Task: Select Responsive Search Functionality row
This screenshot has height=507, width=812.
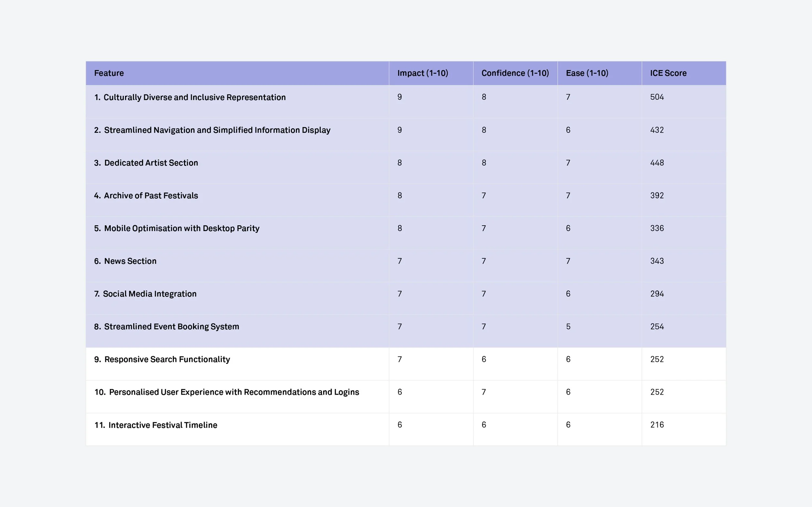Action: 167,359
